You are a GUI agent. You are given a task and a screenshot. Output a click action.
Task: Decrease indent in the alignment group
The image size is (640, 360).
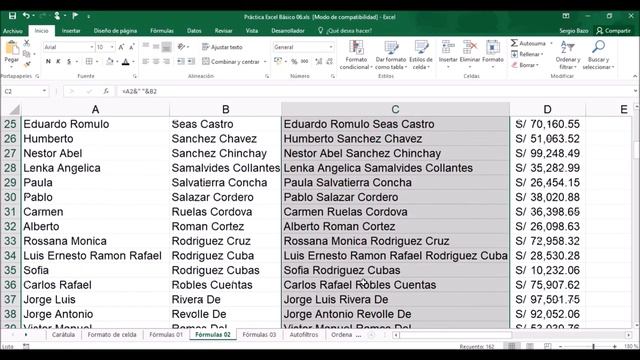(180, 62)
